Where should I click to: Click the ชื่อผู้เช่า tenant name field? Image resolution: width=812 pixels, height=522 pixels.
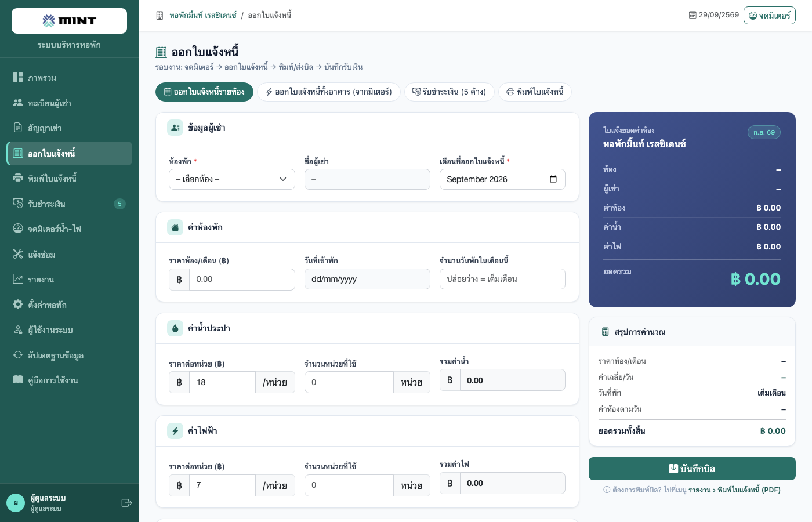(367, 179)
